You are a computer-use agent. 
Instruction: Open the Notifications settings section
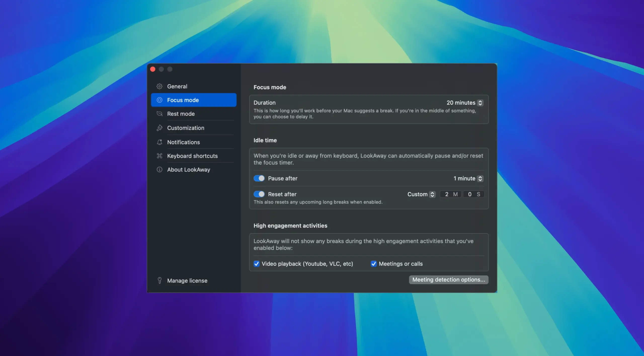coord(183,142)
